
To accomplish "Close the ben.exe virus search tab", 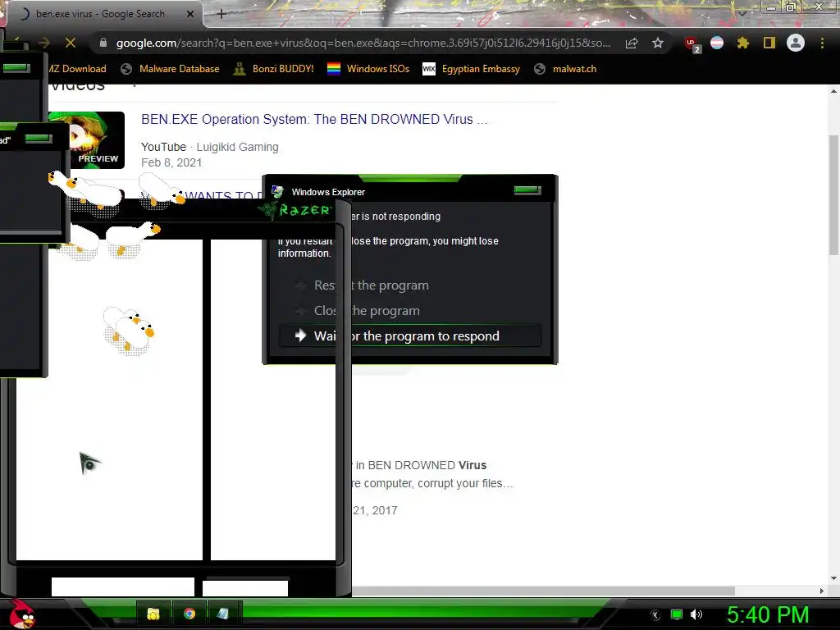I will [189, 14].
